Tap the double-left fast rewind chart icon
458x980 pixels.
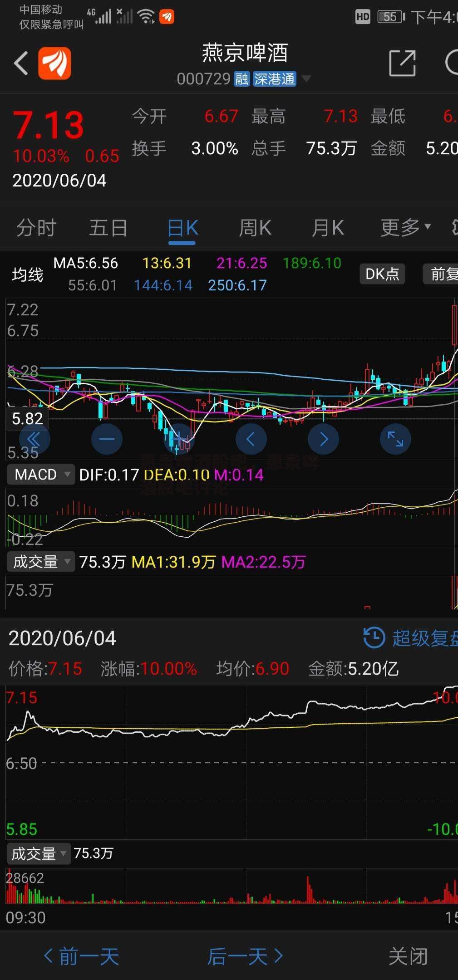34,439
